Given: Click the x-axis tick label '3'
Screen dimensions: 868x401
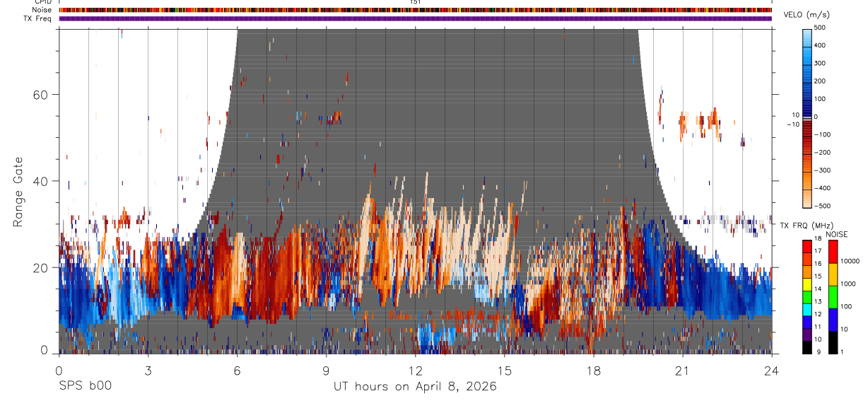Looking at the screenshot, I should click(x=148, y=369).
